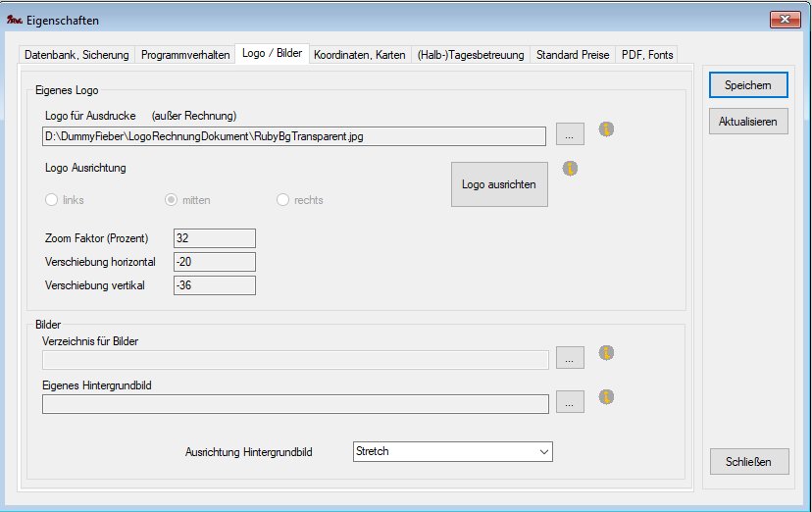The width and height of the screenshot is (812, 512).
Task: Browse for Hintergrundbild with ellipsis button
Action: click(x=570, y=401)
